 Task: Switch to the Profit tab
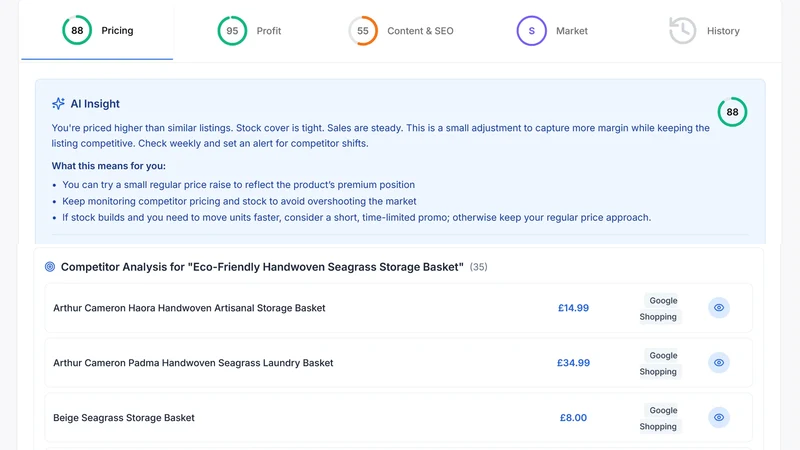pos(249,31)
